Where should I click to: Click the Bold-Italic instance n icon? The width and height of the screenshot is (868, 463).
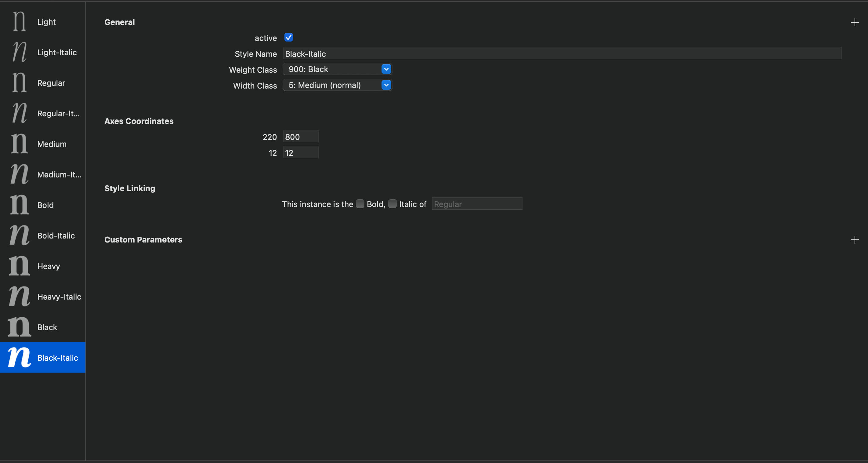[19, 235]
